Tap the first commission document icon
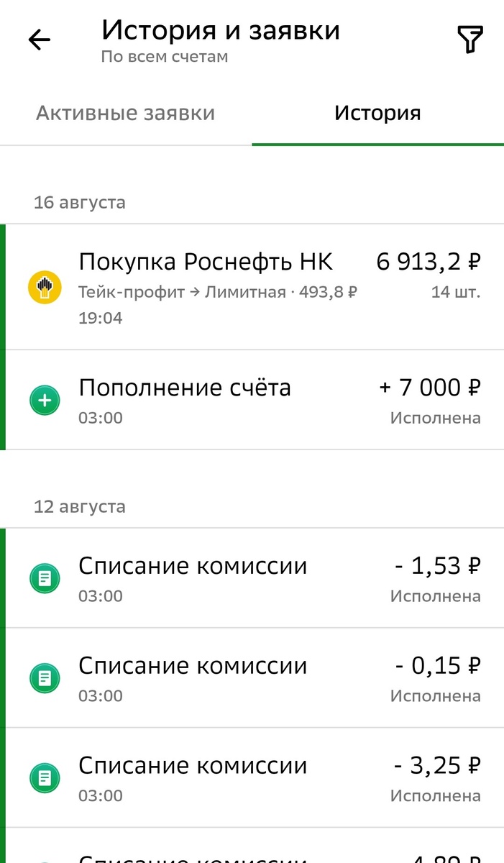This screenshot has height=863, width=504. click(x=44, y=578)
